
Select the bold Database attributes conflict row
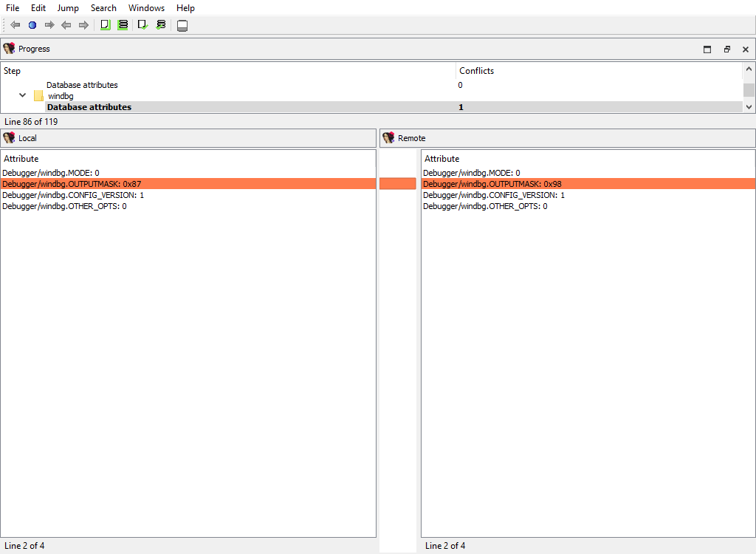point(89,107)
